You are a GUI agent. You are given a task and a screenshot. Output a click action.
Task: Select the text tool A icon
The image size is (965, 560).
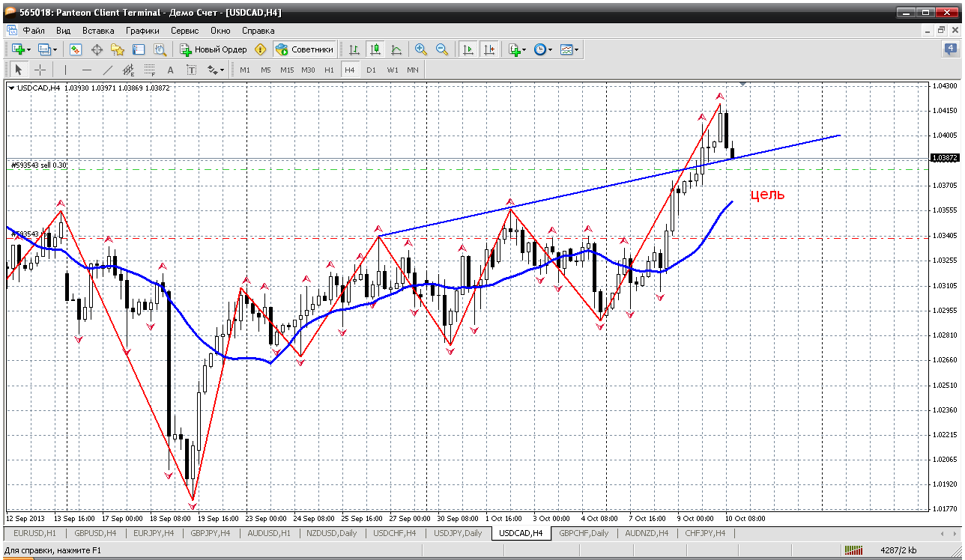[171, 70]
